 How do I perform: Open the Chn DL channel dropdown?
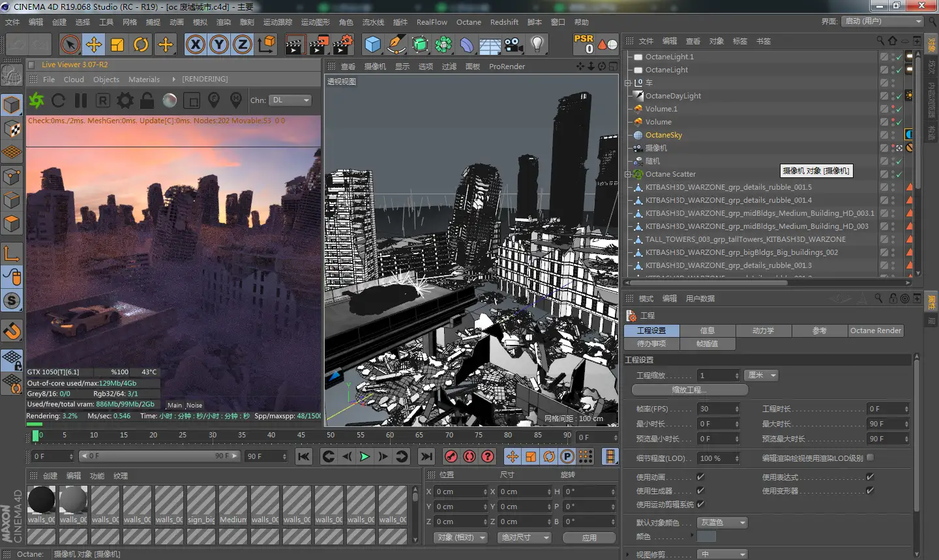[x=291, y=100]
